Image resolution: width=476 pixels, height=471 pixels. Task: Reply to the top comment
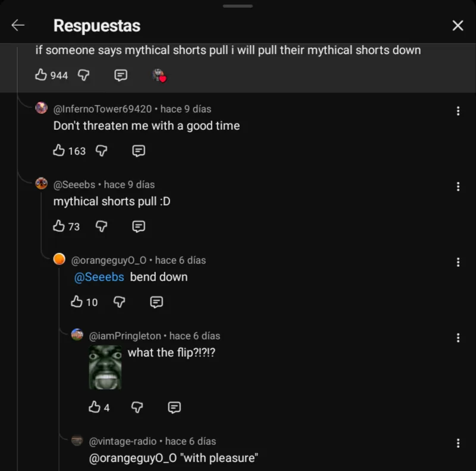(120, 75)
